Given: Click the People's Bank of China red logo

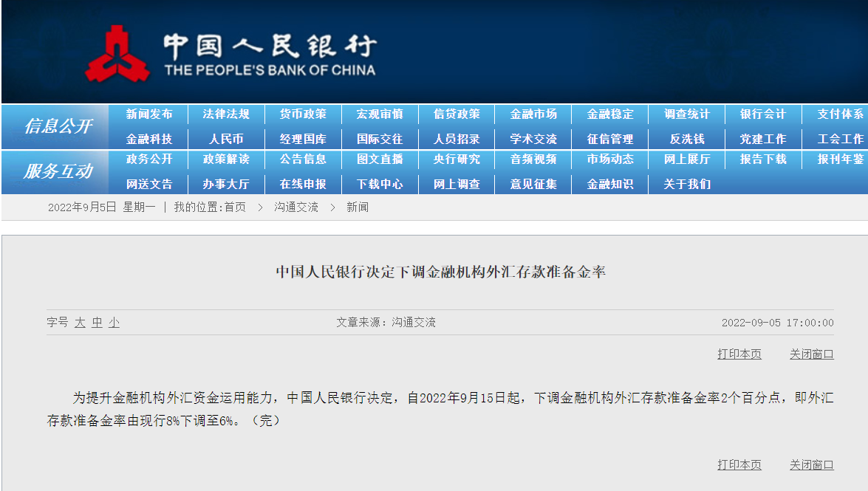Looking at the screenshot, I should 117,54.
